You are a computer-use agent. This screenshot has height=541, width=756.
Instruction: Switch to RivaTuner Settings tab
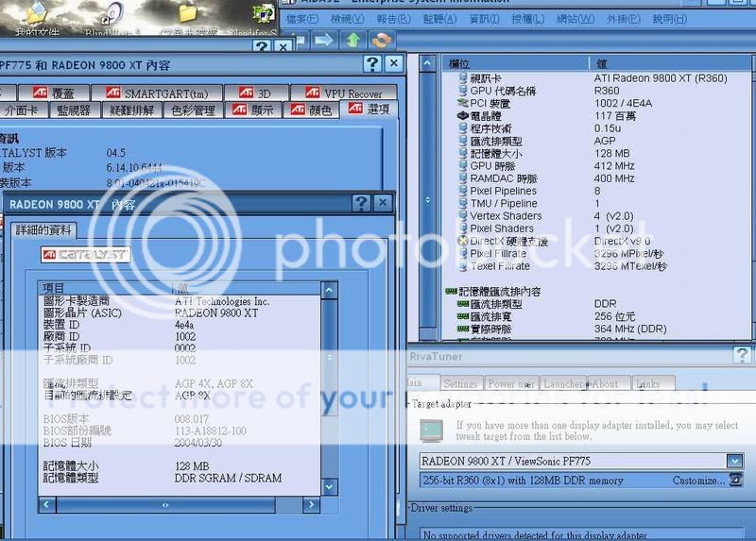[461, 383]
